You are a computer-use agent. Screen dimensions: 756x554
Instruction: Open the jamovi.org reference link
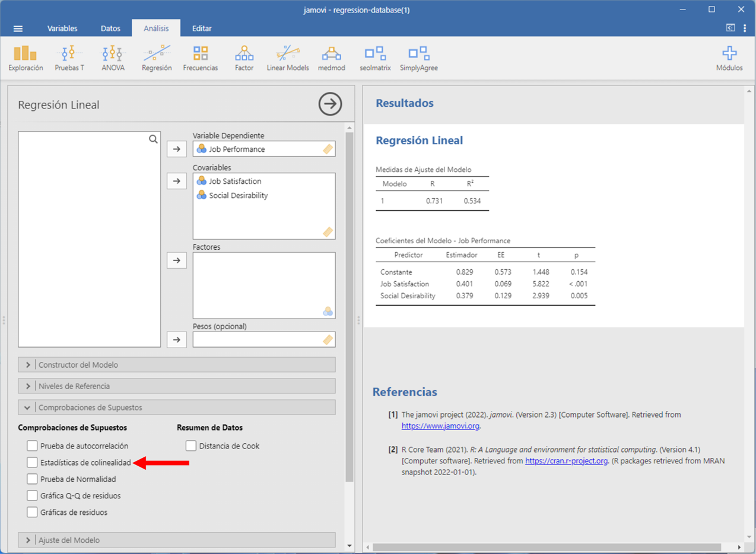tap(440, 426)
